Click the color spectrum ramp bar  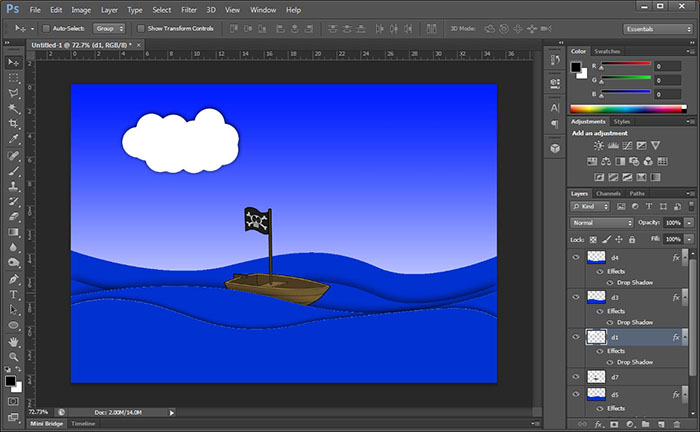point(625,108)
